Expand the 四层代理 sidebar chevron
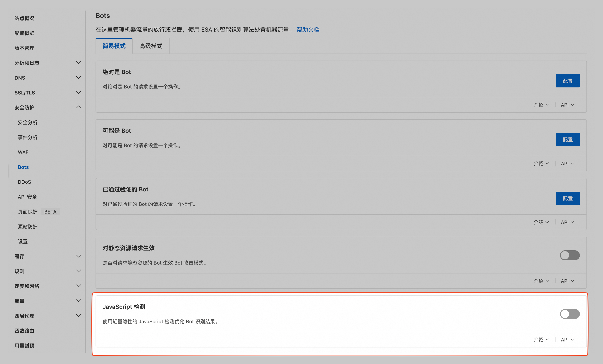Viewport: 603px width, 364px height. pos(78,316)
